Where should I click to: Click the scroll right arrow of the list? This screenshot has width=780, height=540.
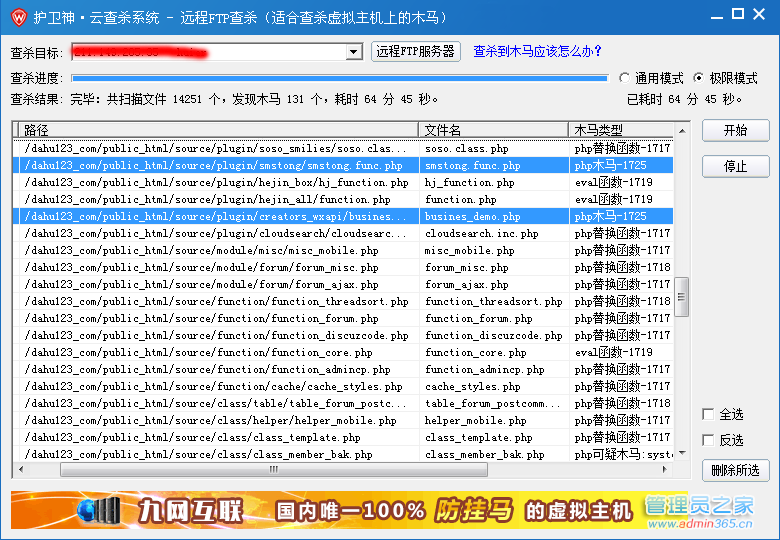point(665,469)
